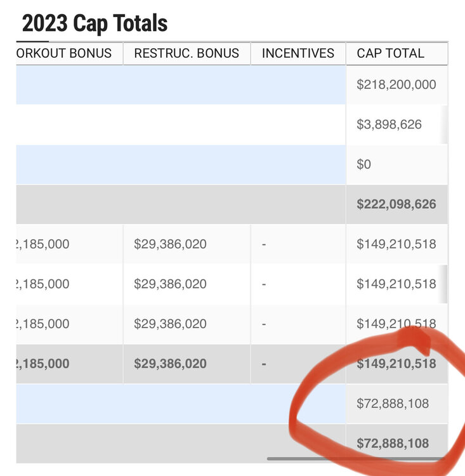The height and width of the screenshot is (476, 465).
Task: Click the first 2,185,000 workout bonus cell
Action: pyautogui.click(x=70, y=244)
